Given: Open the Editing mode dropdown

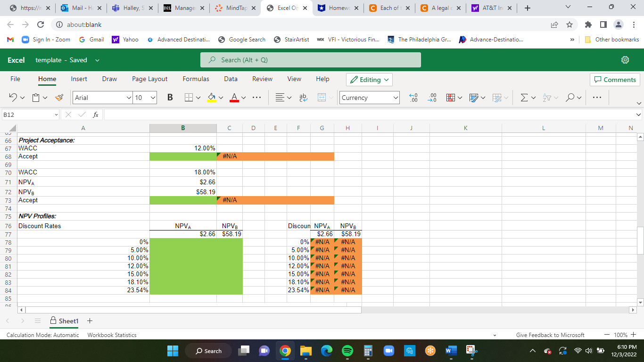Looking at the screenshot, I should 369,80.
